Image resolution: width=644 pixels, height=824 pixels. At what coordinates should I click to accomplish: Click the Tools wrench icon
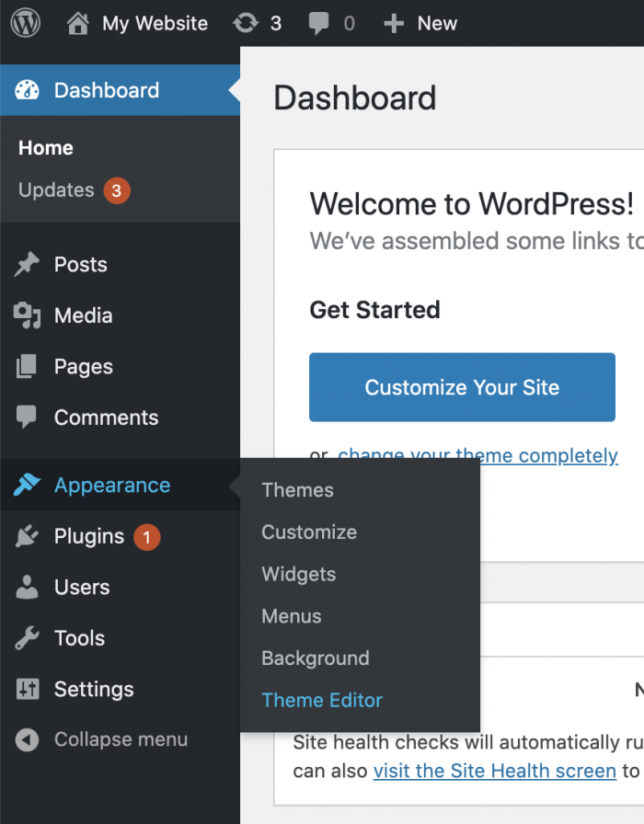(27, 638)
